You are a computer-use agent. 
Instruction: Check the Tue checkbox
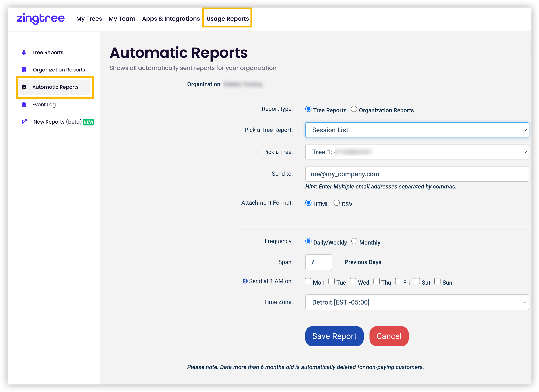331,281
